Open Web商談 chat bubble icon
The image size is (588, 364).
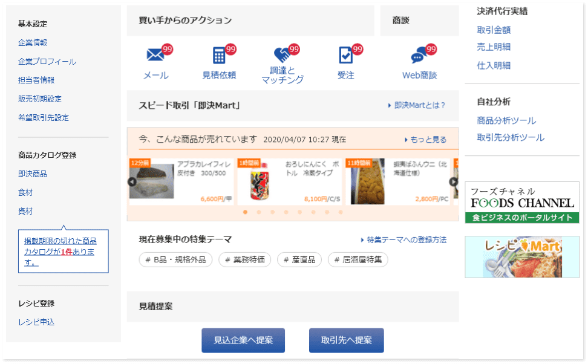(x=419, y=57)
